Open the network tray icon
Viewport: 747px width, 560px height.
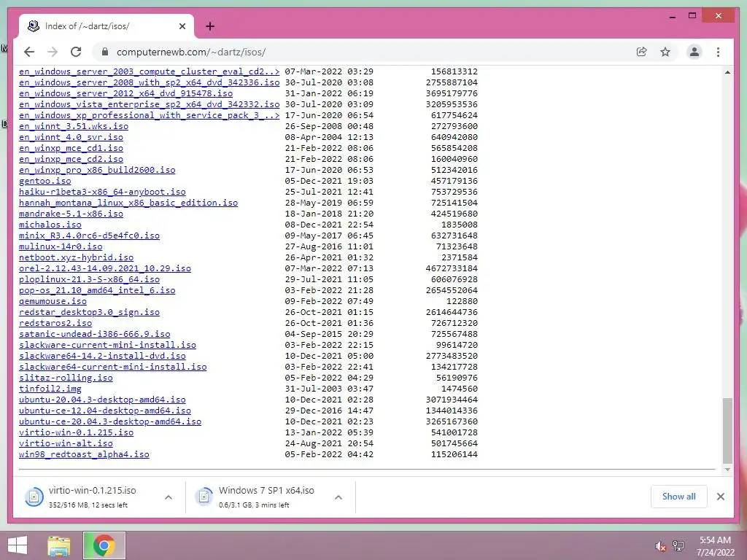678,546
